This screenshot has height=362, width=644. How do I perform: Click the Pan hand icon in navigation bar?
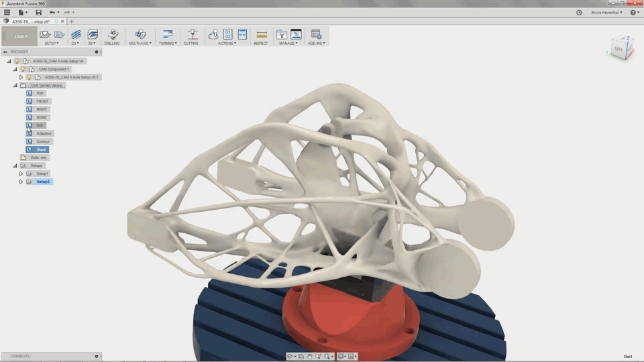click(309, 357)
